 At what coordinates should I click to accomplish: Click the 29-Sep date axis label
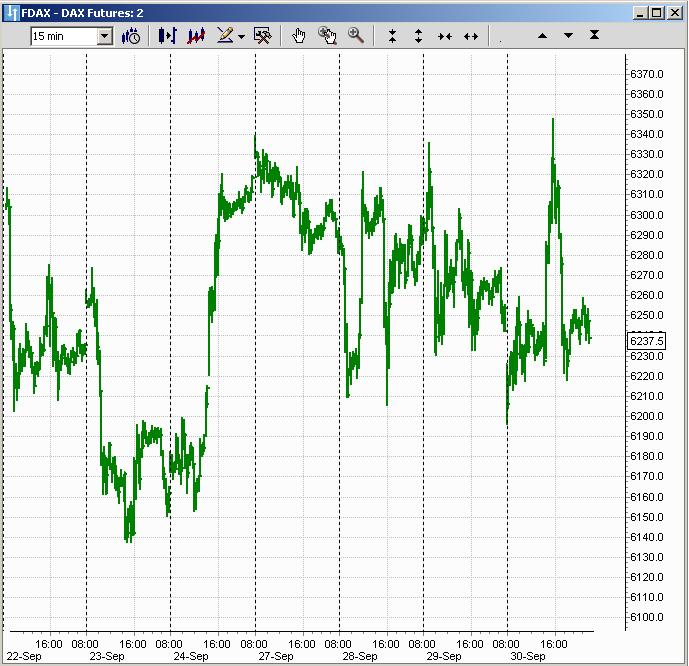pos(444,656)
